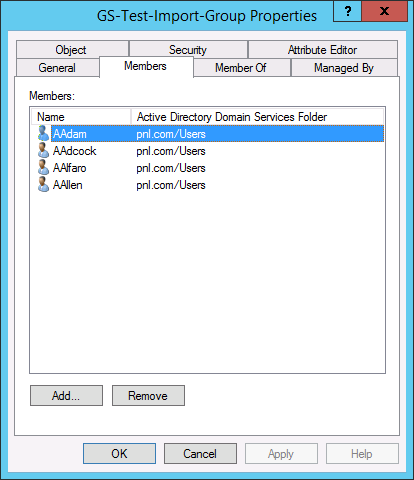
Task: Click the AAdcock user icon
Action: coord(43,151)
